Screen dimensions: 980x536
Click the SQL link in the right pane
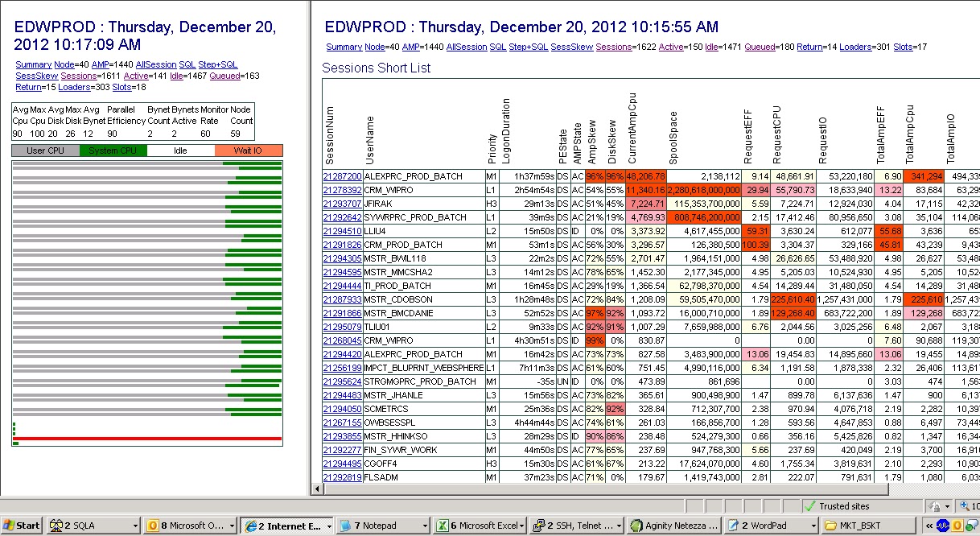498,47
